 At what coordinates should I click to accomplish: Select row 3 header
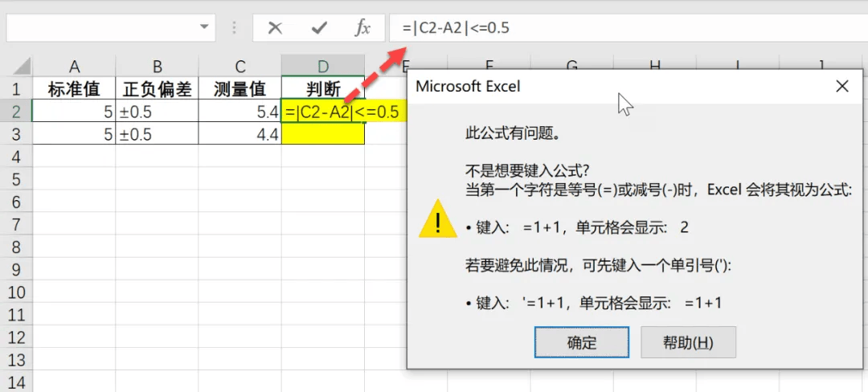(x=16, y=134)
